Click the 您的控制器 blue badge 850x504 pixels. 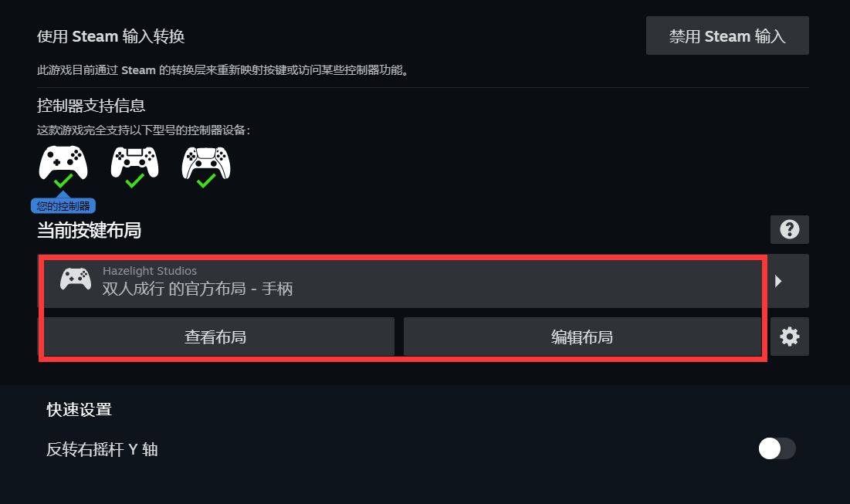point(63,206)
